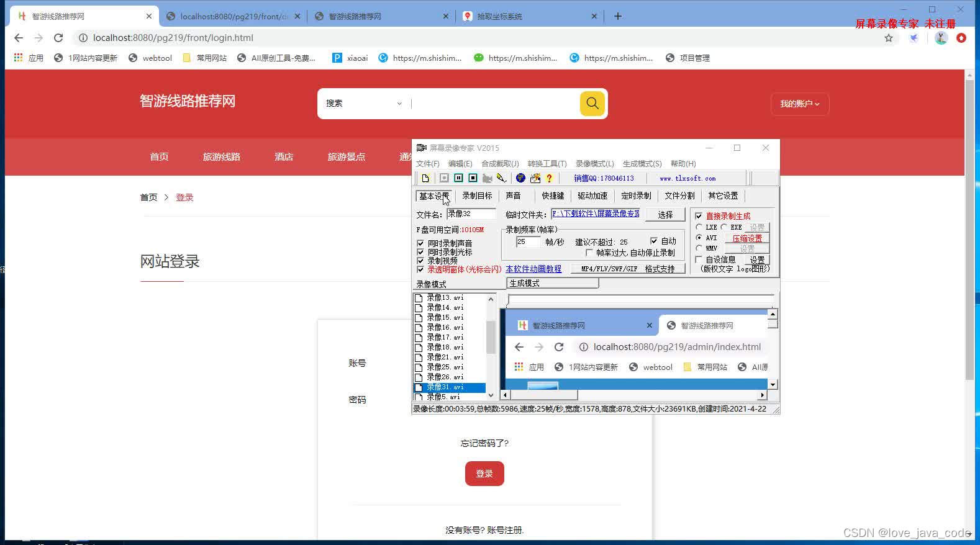
Task: Open the 项目管理 bookmark
Action: coord(687,58)
